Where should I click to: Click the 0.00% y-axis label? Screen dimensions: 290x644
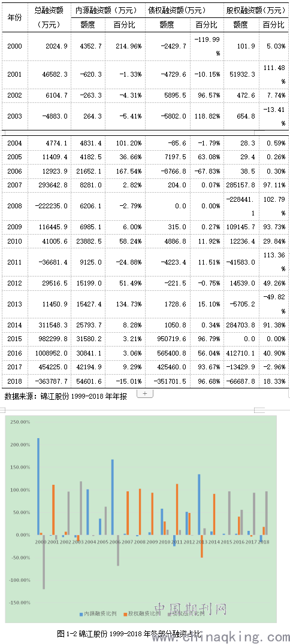(23, 534)
